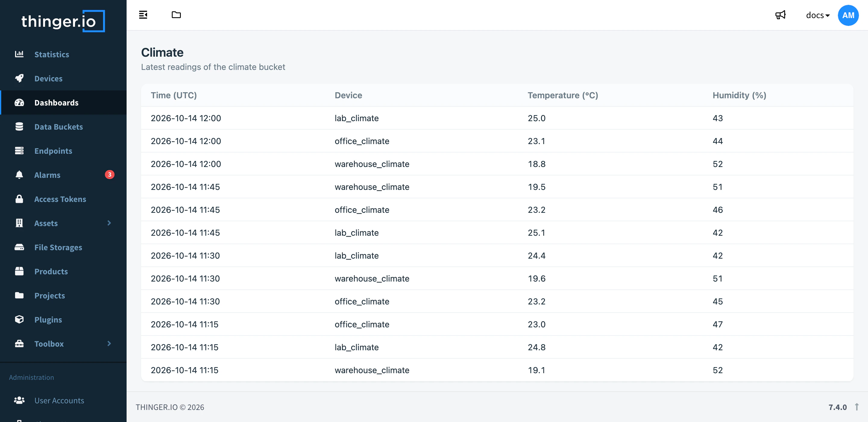Click the THINGER.IO © 2026 footer text
Image resolution: width=868 pixels, height=422 pixels.
(170, 407)
